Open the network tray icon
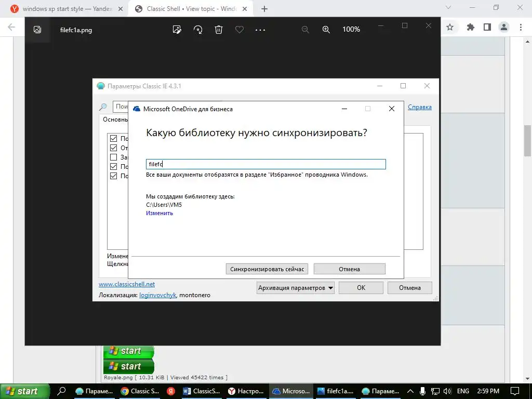532x399 pixels. (435, 391)
